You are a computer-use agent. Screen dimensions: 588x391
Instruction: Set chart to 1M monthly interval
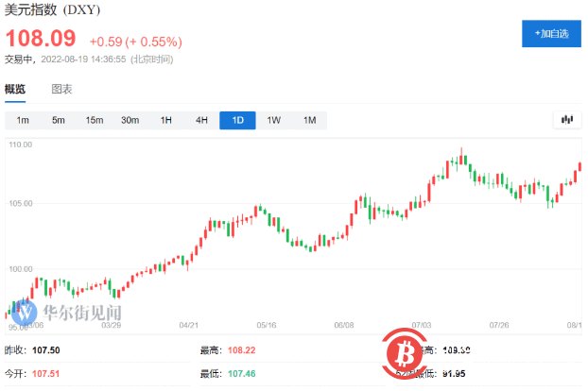310,120
